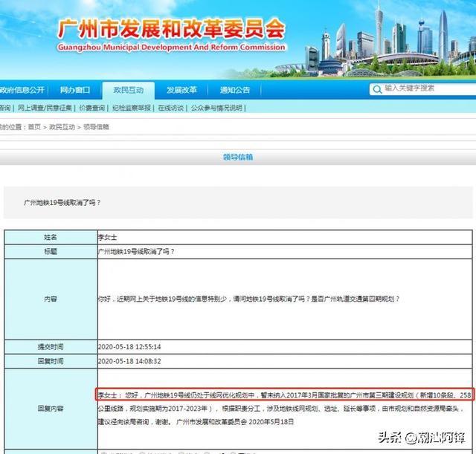The image size is (476, 454).
Task: Open 公众参与情况说明 submenu link
Action: (x=216, y=108)
